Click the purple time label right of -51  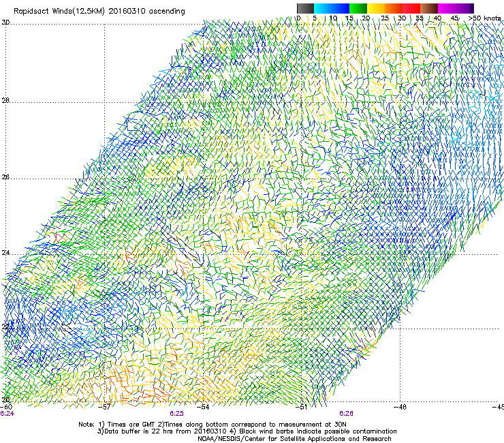pyautogui.click(x=346, y=414)
